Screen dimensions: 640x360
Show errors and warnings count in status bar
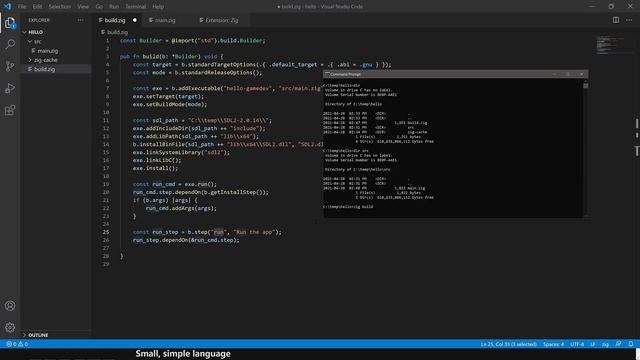[x=17, y=344]
